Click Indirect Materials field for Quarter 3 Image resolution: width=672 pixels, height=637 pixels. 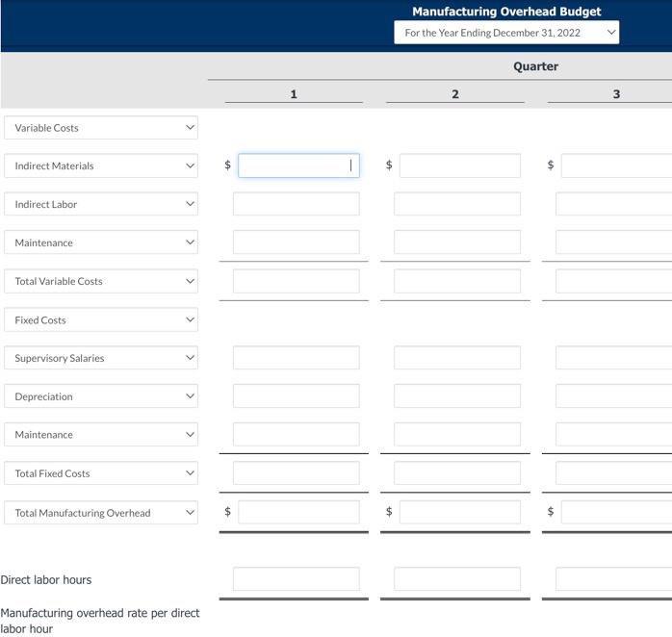(x=617, y=166)
